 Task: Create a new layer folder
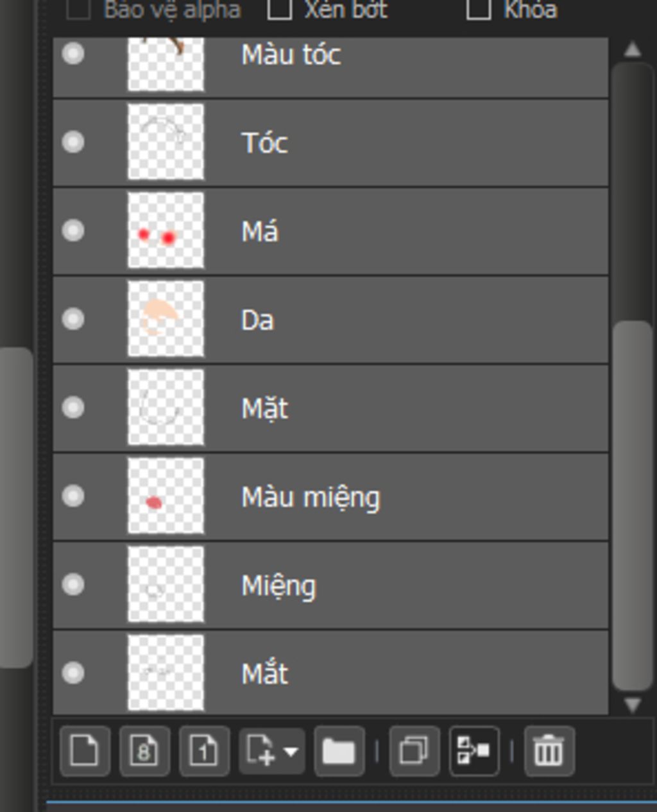(339, 750)
